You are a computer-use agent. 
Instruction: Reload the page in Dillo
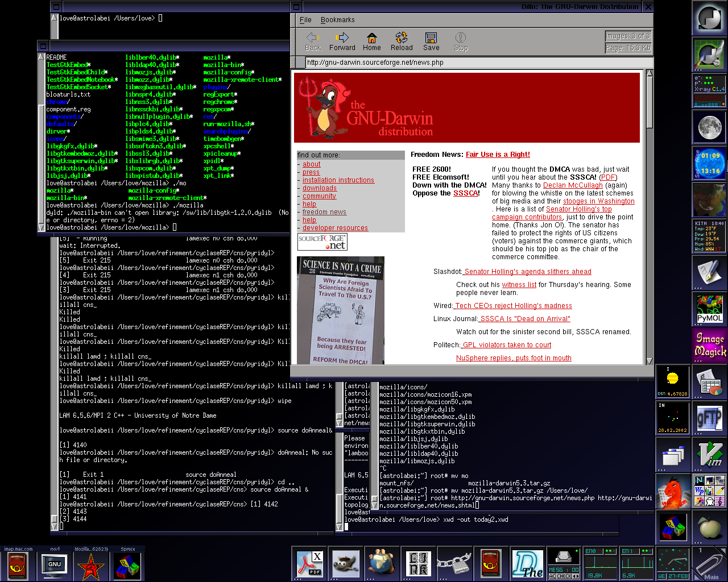[402, 42]
